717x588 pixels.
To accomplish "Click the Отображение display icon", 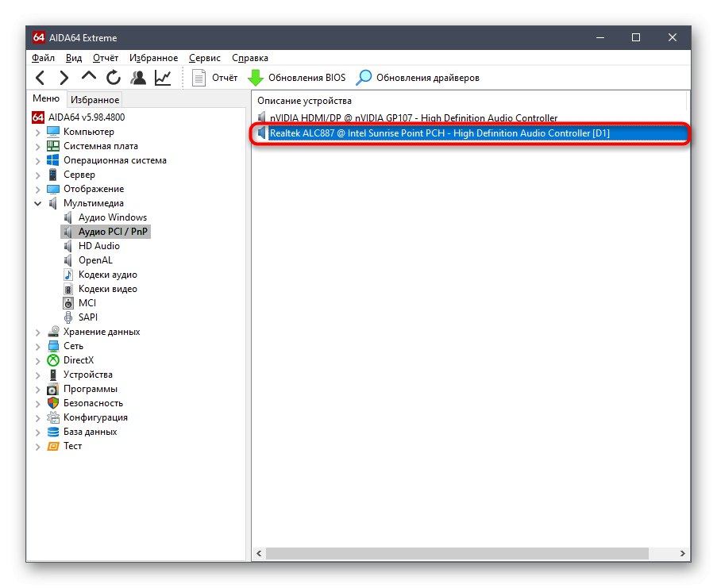I will 53,189.
